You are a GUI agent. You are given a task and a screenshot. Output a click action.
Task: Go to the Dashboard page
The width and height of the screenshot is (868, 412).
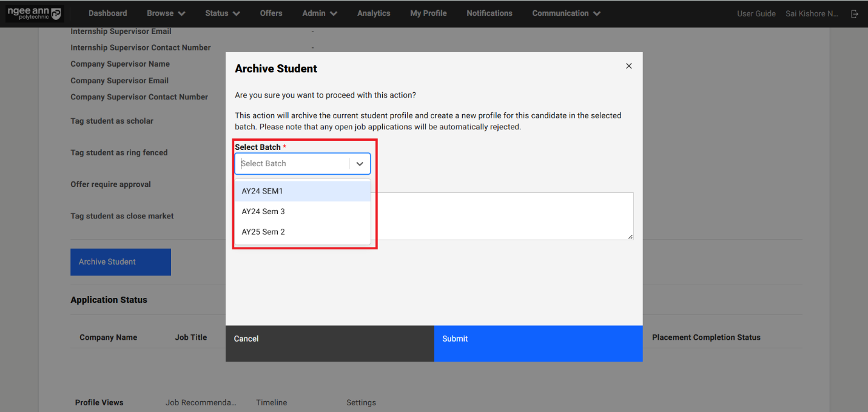[x=107, y=12]
